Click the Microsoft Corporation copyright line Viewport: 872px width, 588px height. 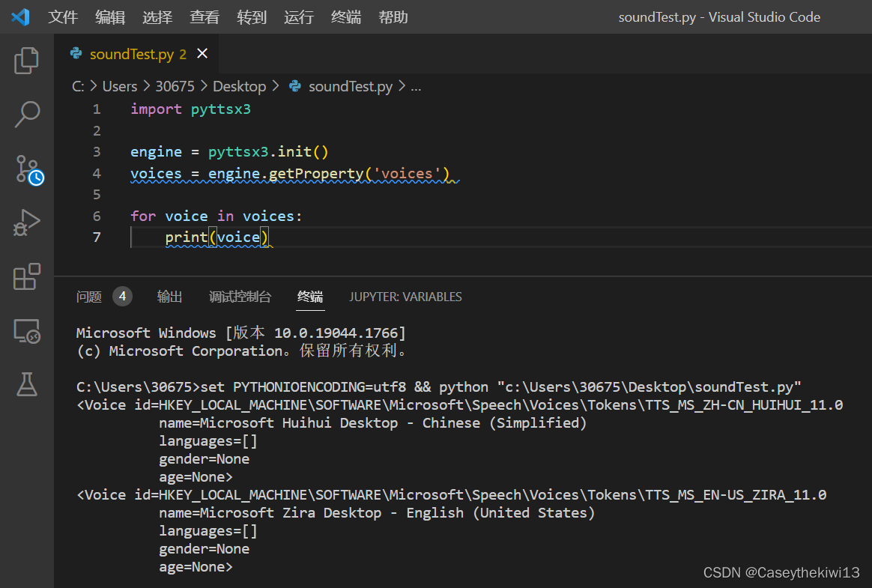tap(243, 351)
